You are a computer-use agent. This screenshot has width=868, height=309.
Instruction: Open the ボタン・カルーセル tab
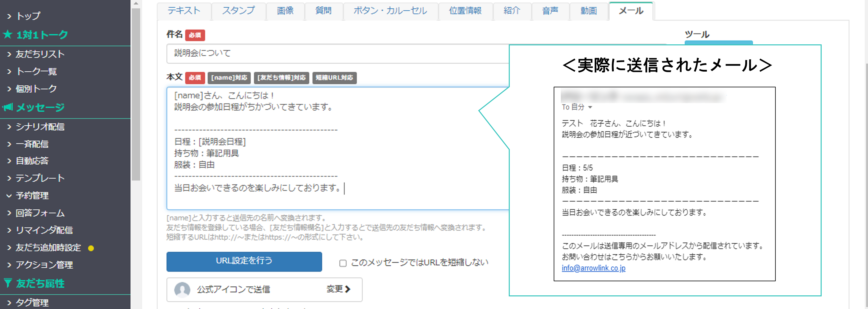pyautogui.click(x=390, y=11)
